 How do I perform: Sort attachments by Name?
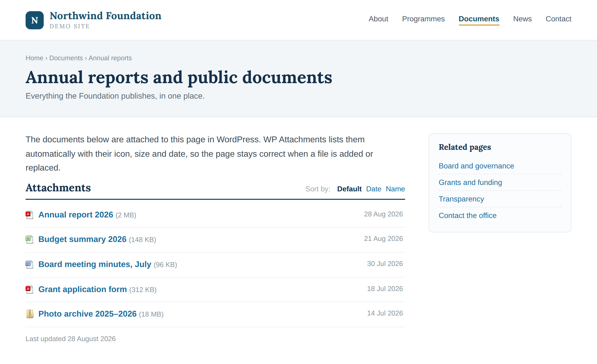click(x=395, y=189)
